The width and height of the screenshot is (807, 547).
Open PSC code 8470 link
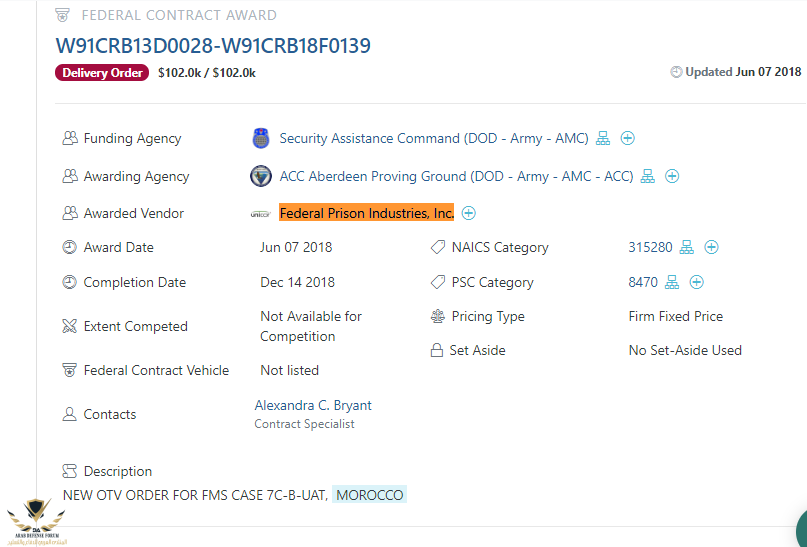(643, 283)
